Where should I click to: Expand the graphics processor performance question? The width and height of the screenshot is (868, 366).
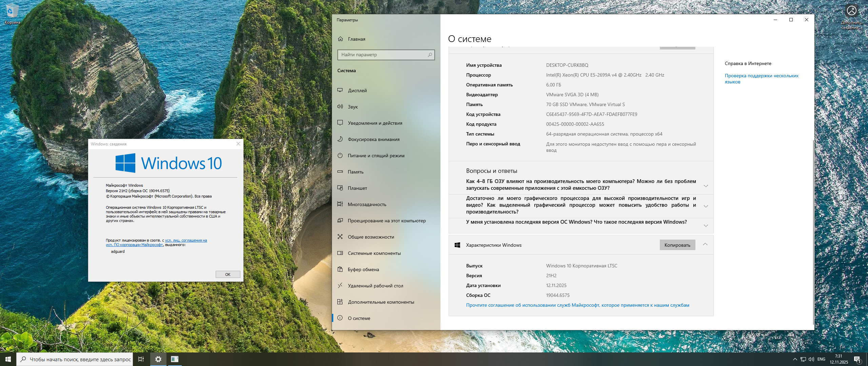click(706, 206)
